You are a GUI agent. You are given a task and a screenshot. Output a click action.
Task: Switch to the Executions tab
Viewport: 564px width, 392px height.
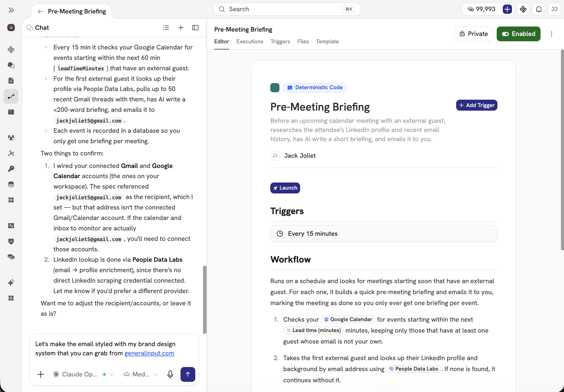[250, 42]
